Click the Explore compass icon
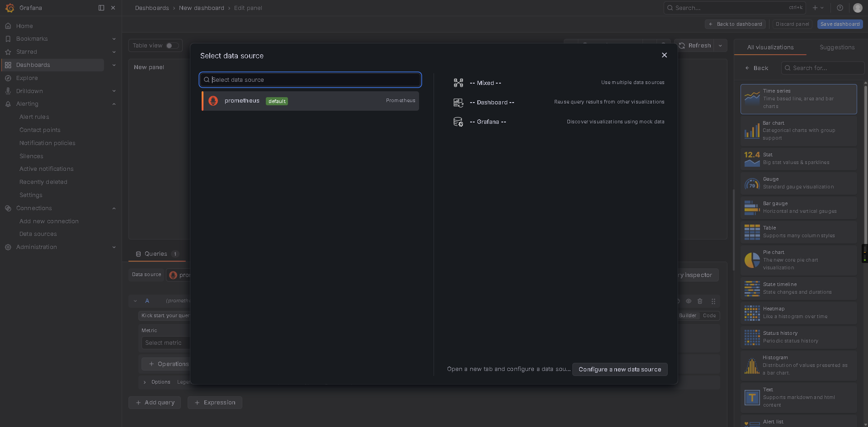 [8, 78]
